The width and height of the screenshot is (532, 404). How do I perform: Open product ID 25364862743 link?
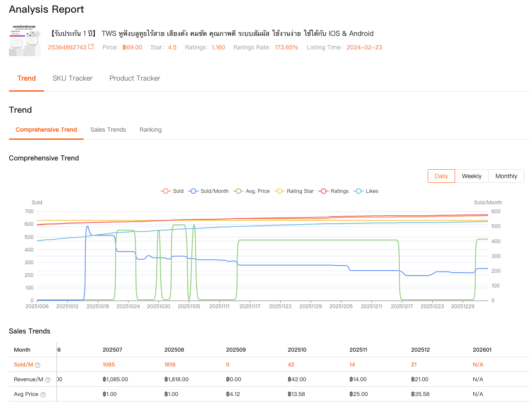(x=67, y=47)
